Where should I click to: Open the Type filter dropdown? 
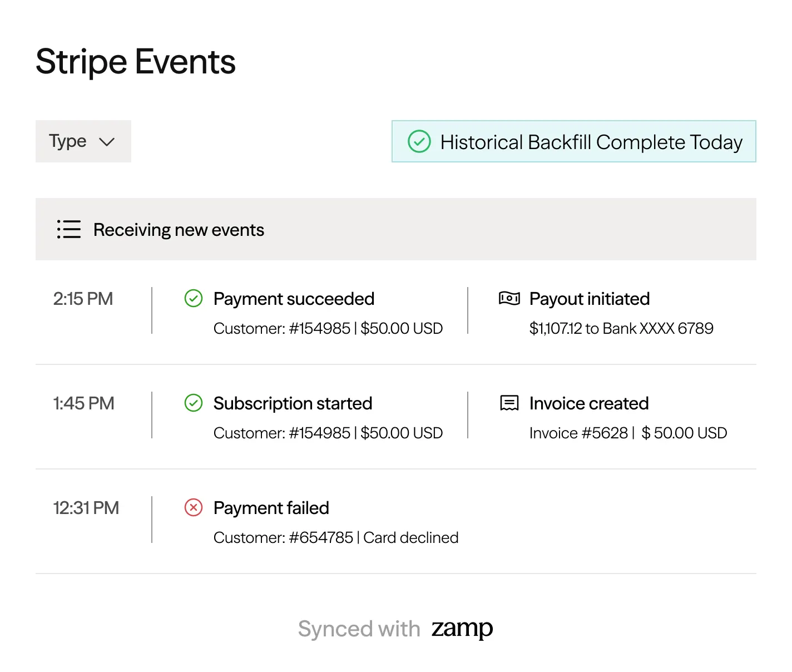tap(83, 141)
